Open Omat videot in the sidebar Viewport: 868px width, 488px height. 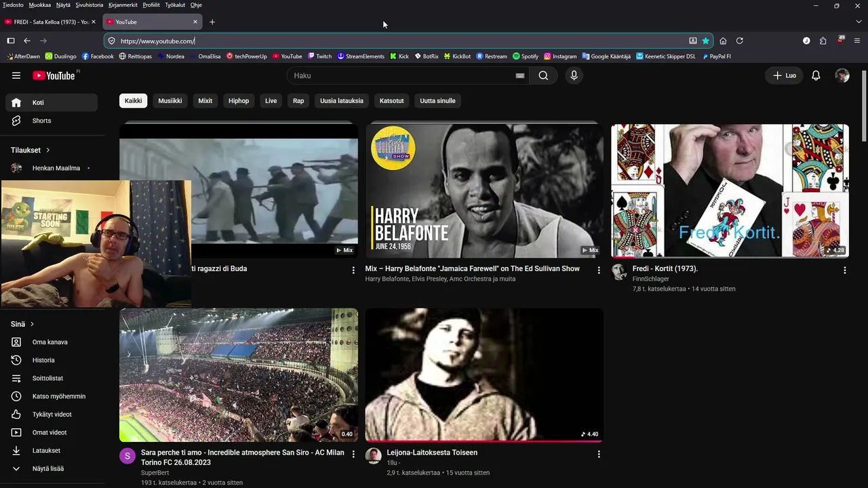click(52, 432)
